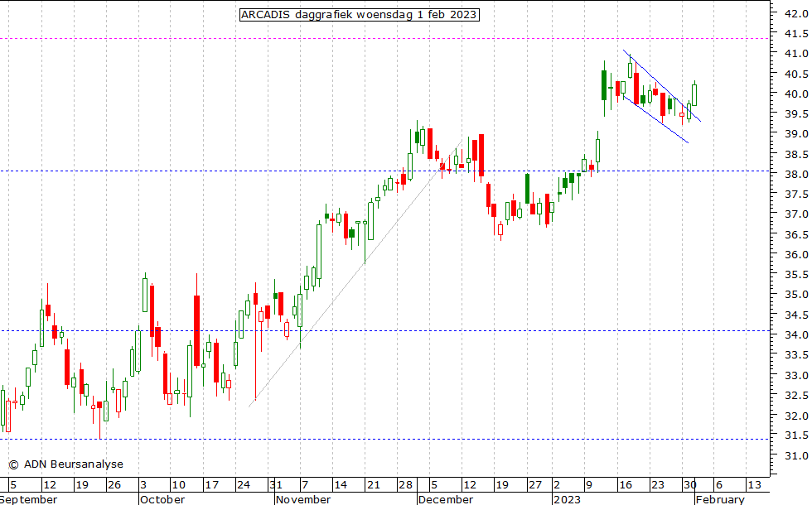Click the date label 27 in December
This screenshot has height=505, width=812.
[x=535, y=485]
